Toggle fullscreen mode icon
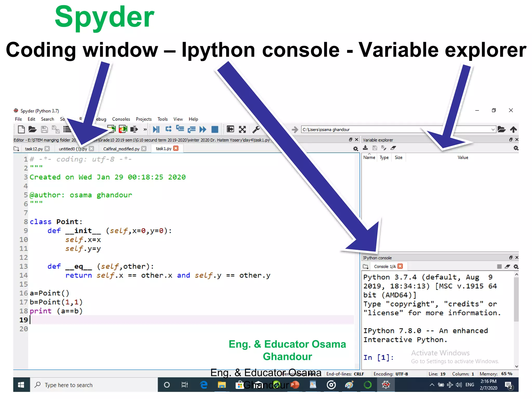532x399 pixels. click(x=242, y=129)
